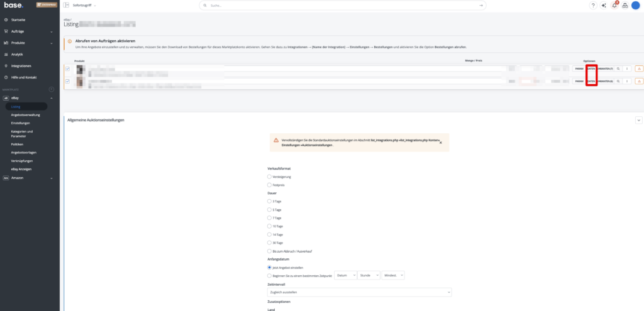
Task: Open eBay Einstellungen submenu item
Action: (x=21, y=123)
